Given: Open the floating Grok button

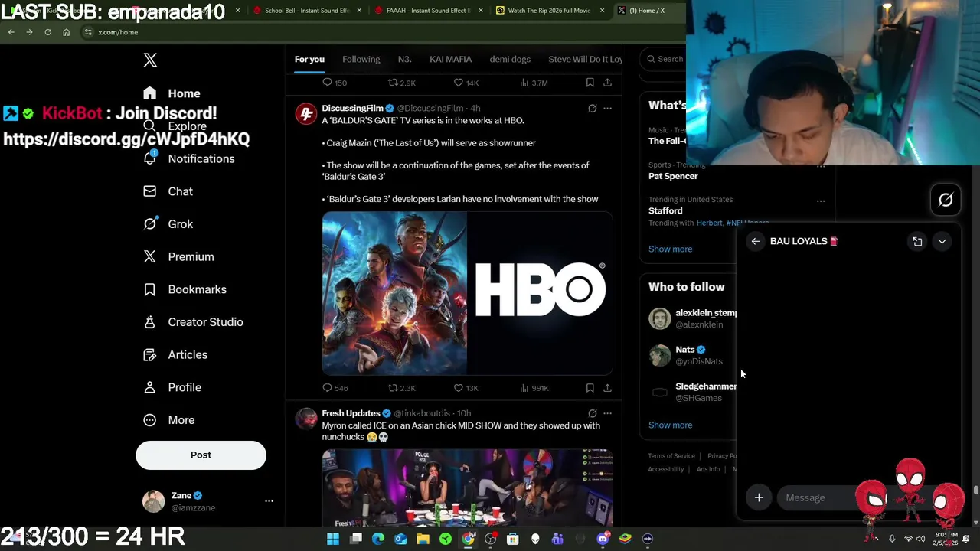Looking at the screenshot, I should (x=946, y=200).
